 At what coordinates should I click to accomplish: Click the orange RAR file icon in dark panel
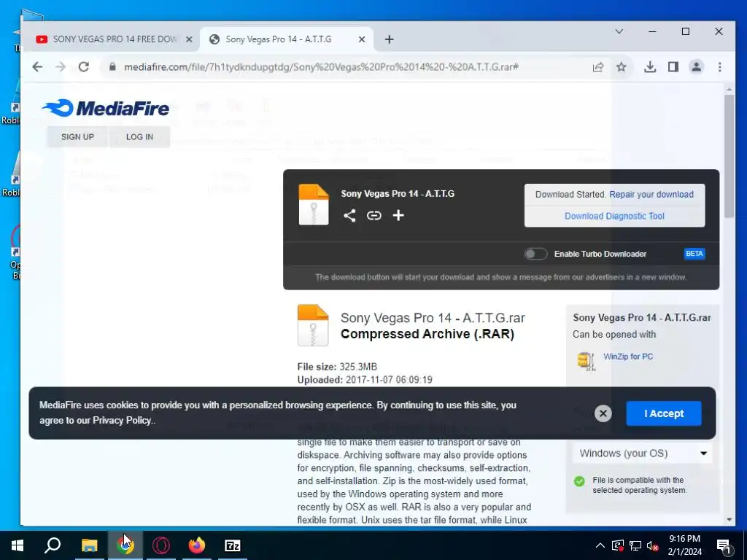point(314,205)
